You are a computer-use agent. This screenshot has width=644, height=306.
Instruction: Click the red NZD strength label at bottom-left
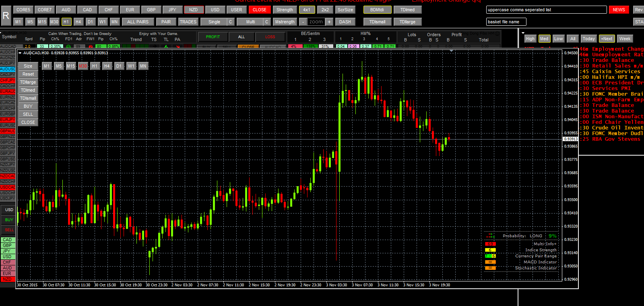click(7, 279)
